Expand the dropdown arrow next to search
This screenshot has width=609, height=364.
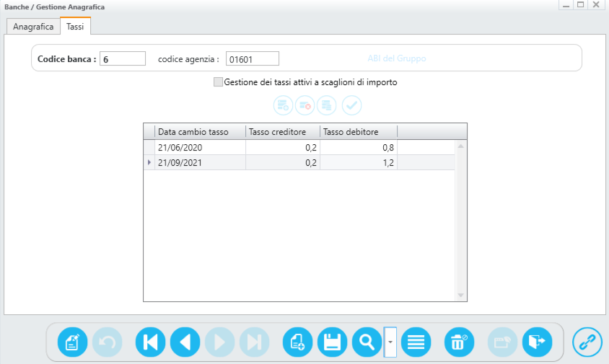coord(390,342)
